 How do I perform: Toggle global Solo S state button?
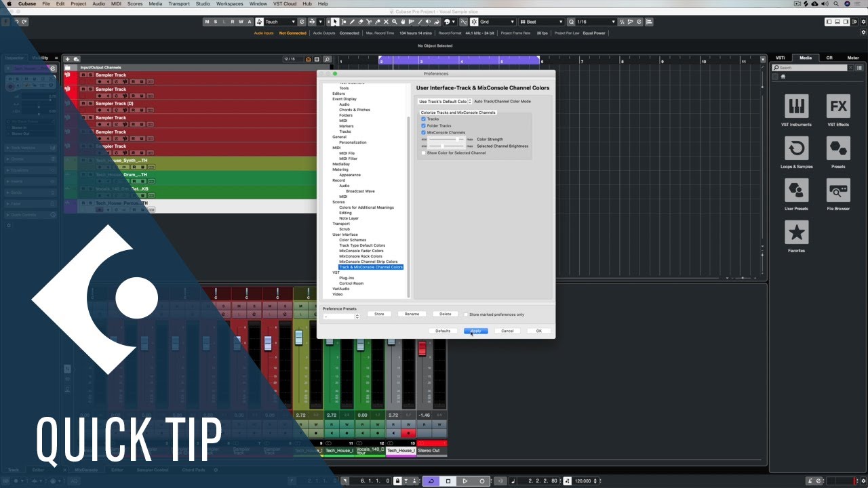[216, 22]
